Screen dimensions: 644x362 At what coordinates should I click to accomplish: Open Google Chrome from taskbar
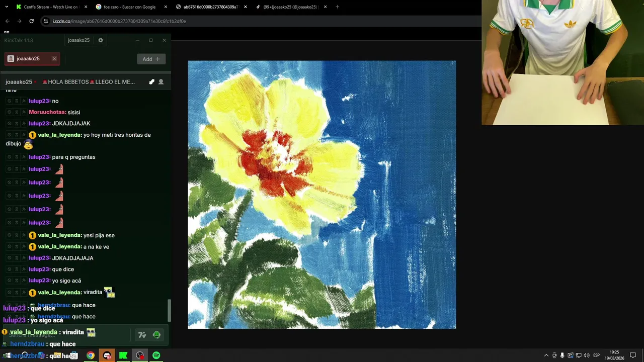[90, 355]
